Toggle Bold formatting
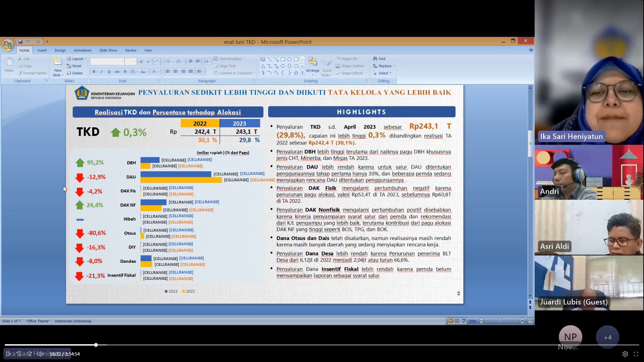The width and height of the screenshot is (644, 362). 94,71
